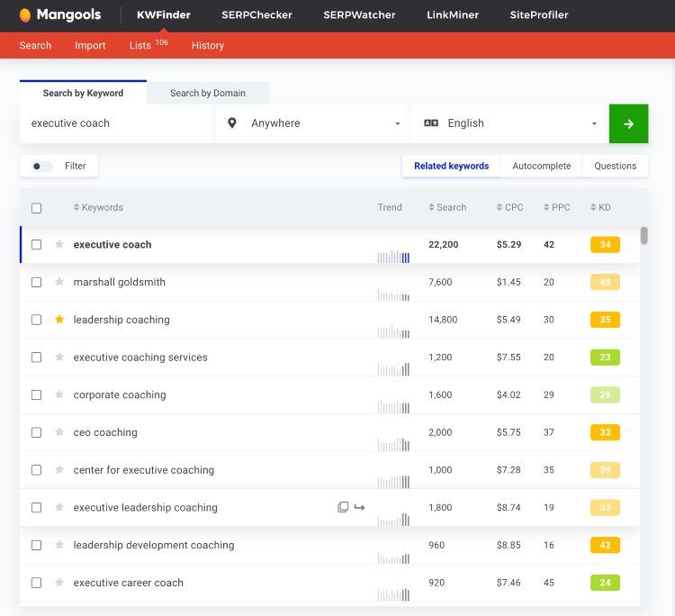The image size is (675, 616).
Task: View trend chart for leadership coaching
Action: click(x=393, y=331)
